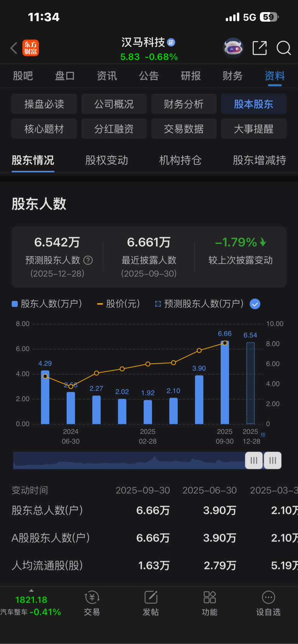Select the 股权变动 sub-tab
298x644 pixels.
click(107, 160)
